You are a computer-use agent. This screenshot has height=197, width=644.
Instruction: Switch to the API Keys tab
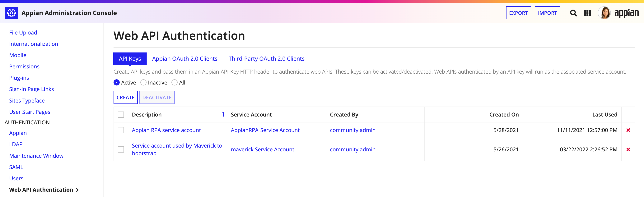pos(130,59)
